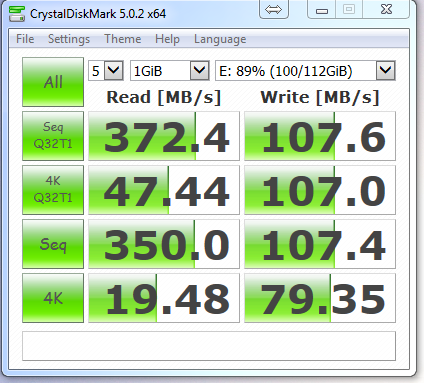The width and height of the screenshot is (424, 383).
Task: Click the double-arrow resize button in title bar
Action: click(274, 9)
